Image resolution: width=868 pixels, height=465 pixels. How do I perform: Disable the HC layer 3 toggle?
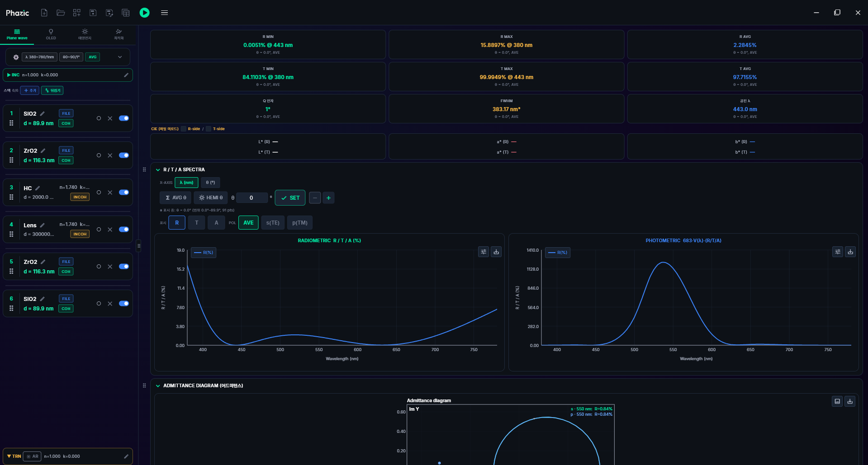tap(124, 193)
